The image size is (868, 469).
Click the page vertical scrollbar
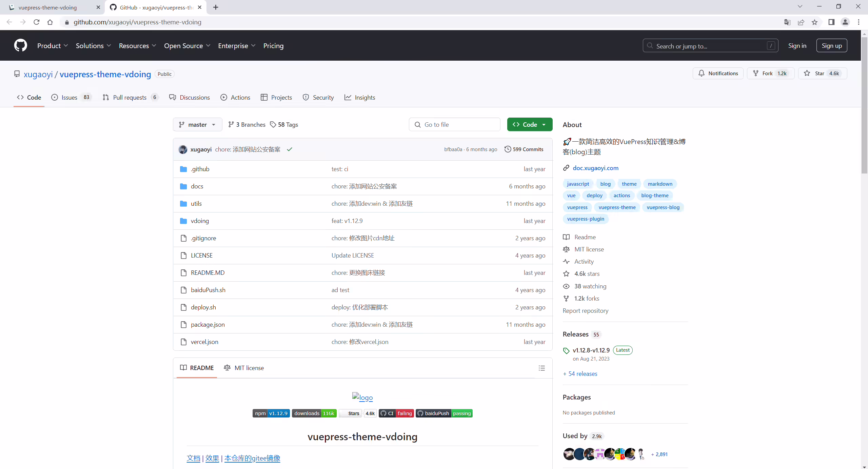[x=864, y=105]
